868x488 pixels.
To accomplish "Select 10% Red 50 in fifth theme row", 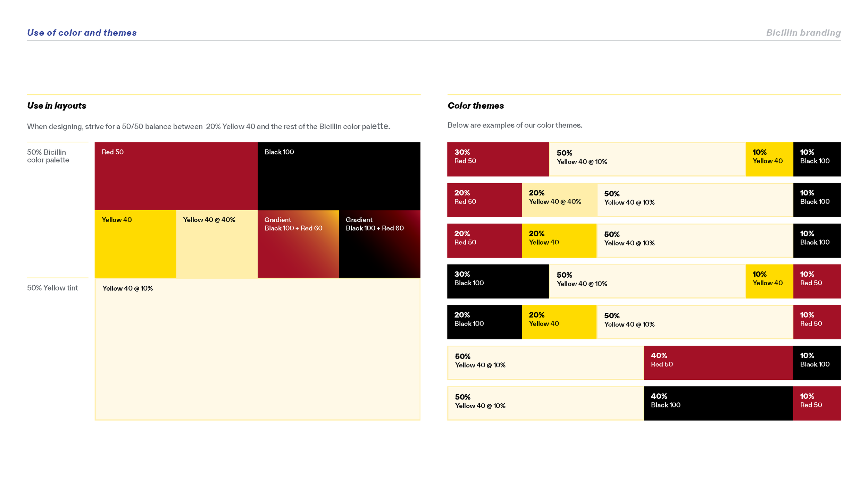I will pos(817,322).
